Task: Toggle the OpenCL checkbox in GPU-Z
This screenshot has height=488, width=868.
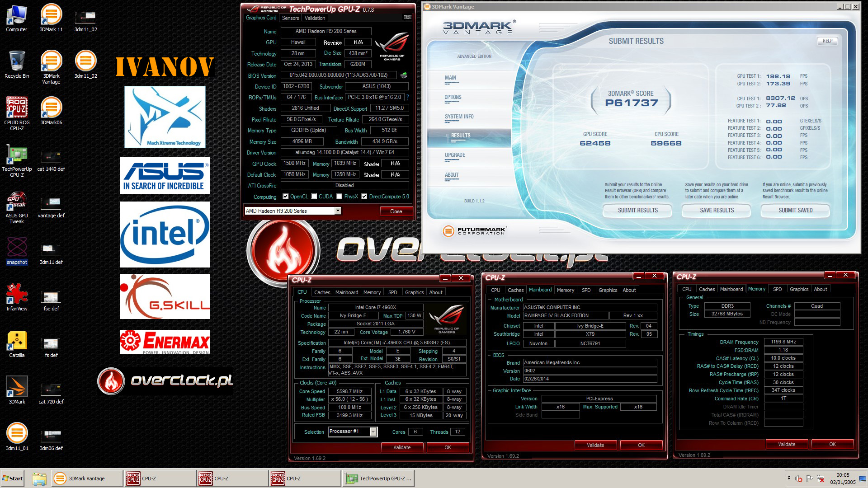Action: tap(285, 197)
